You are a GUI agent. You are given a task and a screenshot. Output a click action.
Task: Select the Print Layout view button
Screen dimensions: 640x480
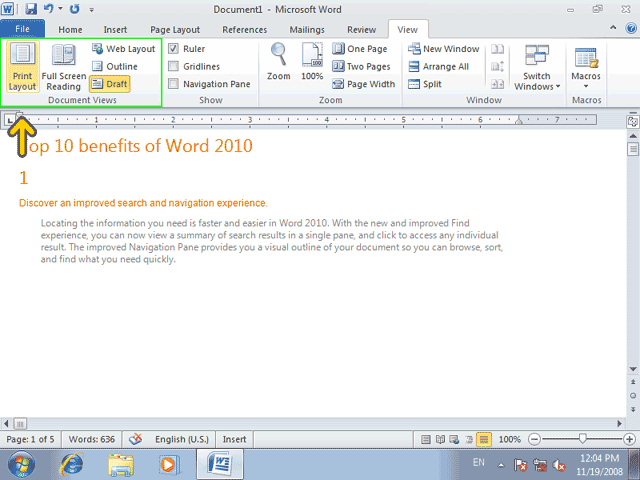(x=22, y=67)
